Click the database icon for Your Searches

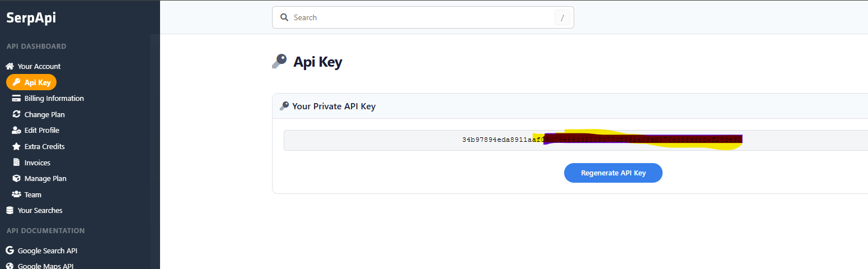pyautogui.click(x=10, y=211)
